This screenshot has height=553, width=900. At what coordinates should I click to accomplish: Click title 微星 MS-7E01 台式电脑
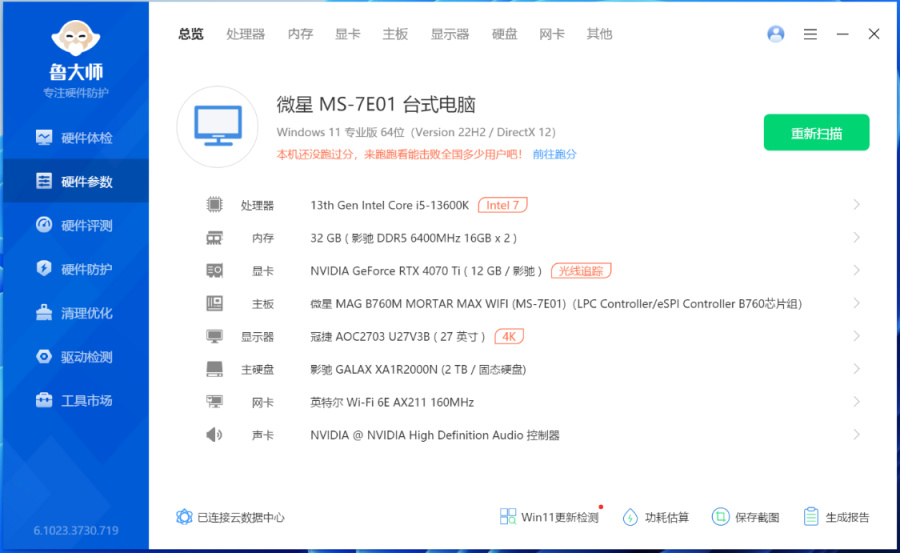(x=376, y=105)
